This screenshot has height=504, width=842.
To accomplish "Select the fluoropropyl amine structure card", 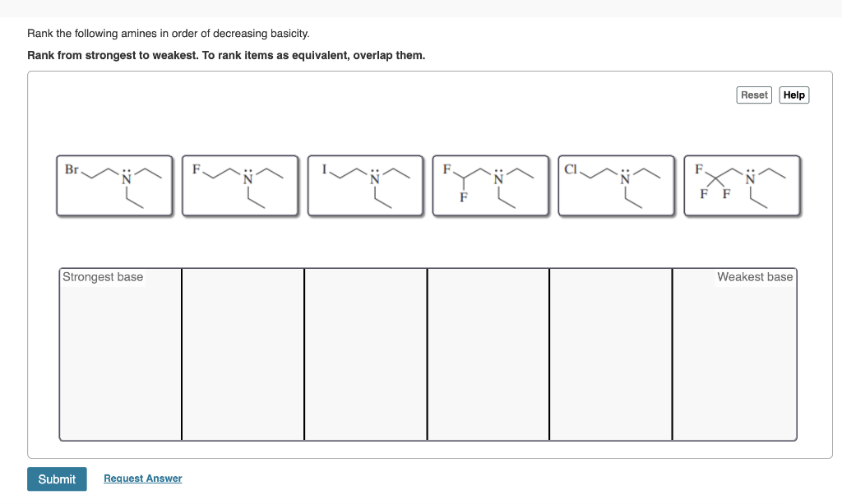I will click(239, 185).
